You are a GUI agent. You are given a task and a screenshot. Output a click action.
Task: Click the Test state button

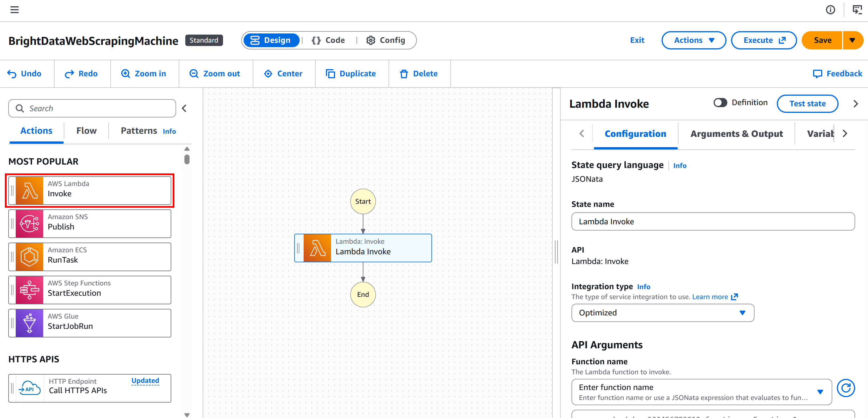click(807, 103)
